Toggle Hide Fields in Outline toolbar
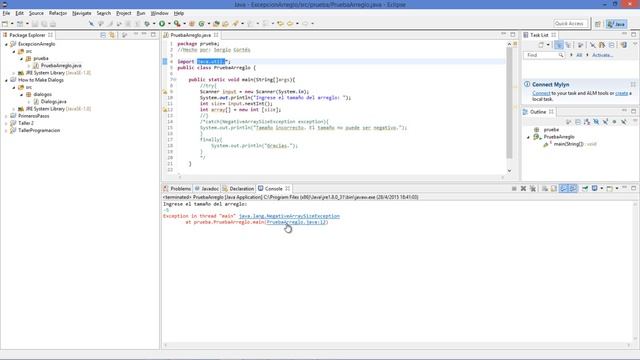This screenshot has width=640, height=360. 596,122
